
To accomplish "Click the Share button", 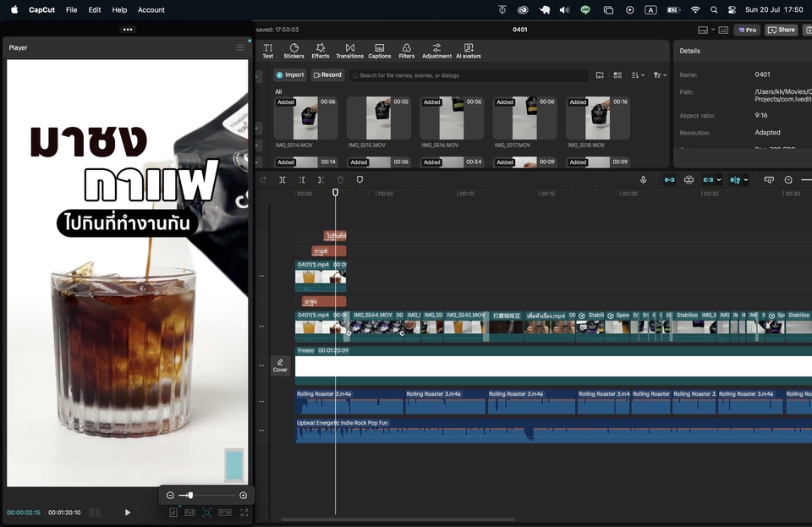I will (782, 30).
